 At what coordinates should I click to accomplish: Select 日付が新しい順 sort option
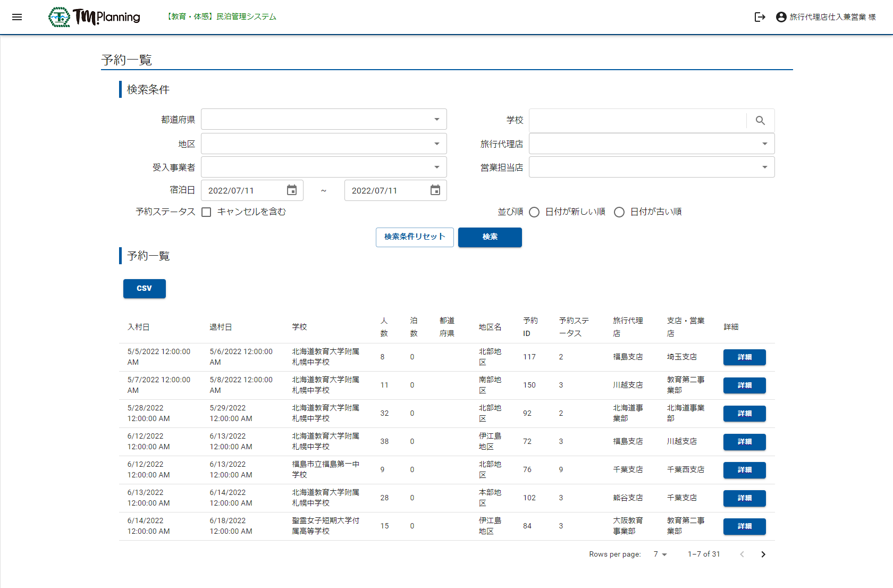point(534,212)
